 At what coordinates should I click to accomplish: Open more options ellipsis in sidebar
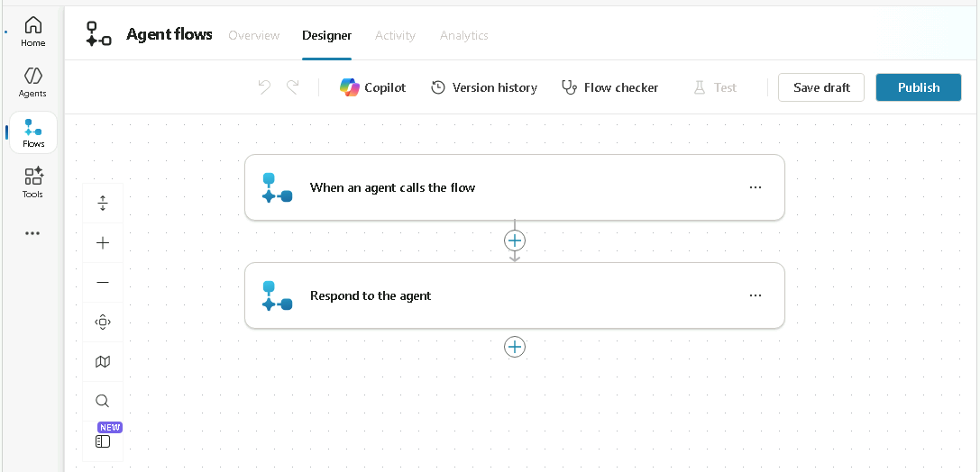[32, 233]
